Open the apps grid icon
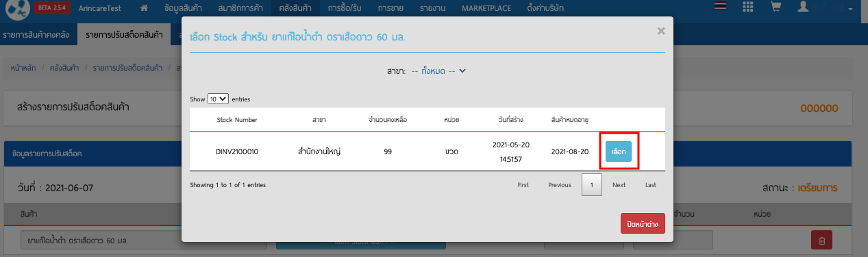Image resolution: width=868 pixels, height=257 pixels. pos(748,8)
